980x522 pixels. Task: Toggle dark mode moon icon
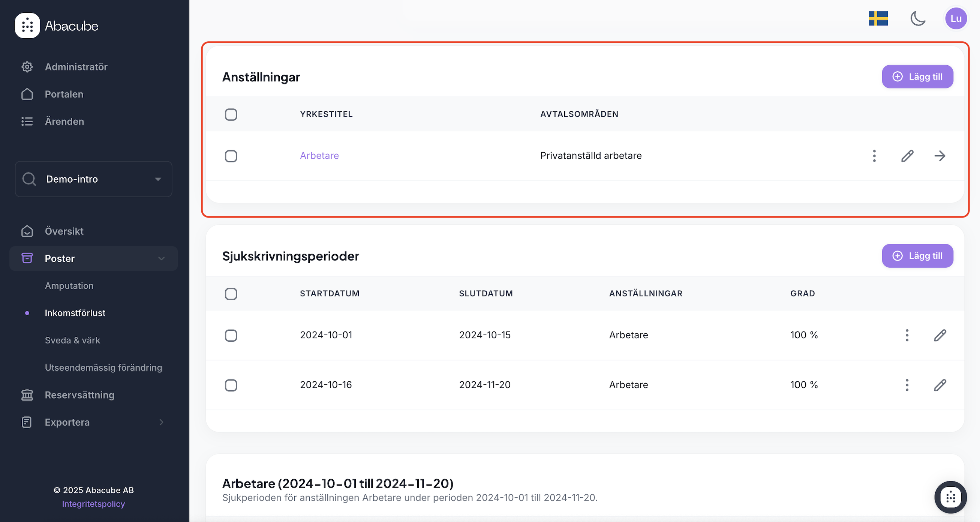click(x=918, y=18)
